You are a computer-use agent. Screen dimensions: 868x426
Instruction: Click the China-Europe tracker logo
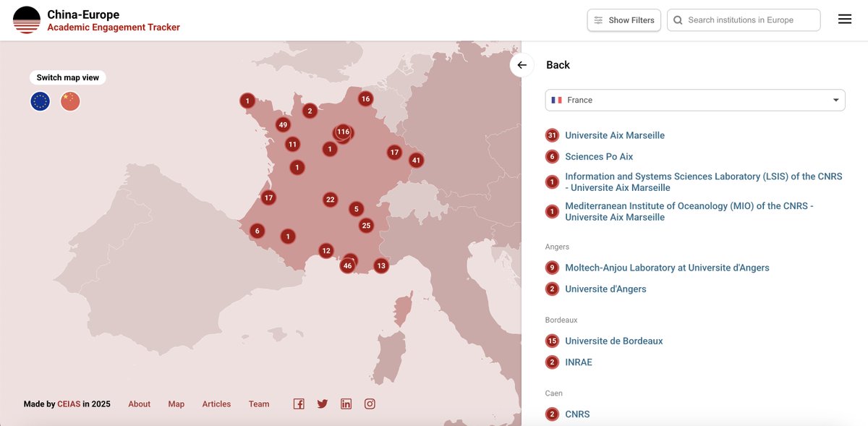tap(27, 20)
